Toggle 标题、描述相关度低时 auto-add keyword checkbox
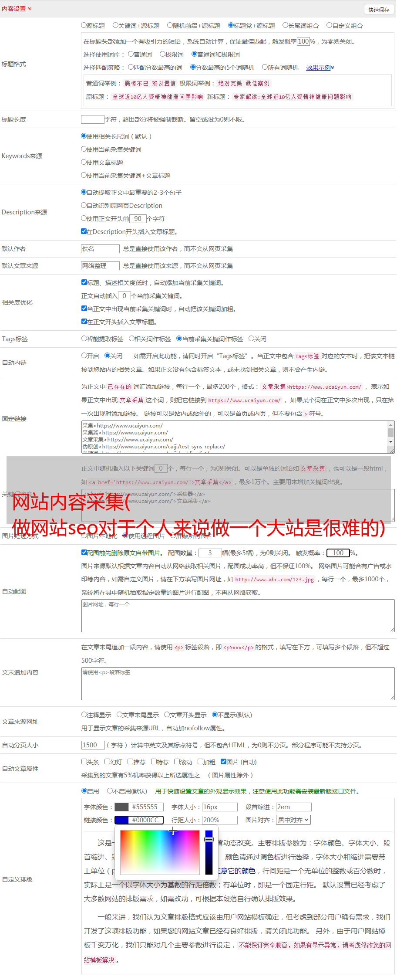 [84, 282]
